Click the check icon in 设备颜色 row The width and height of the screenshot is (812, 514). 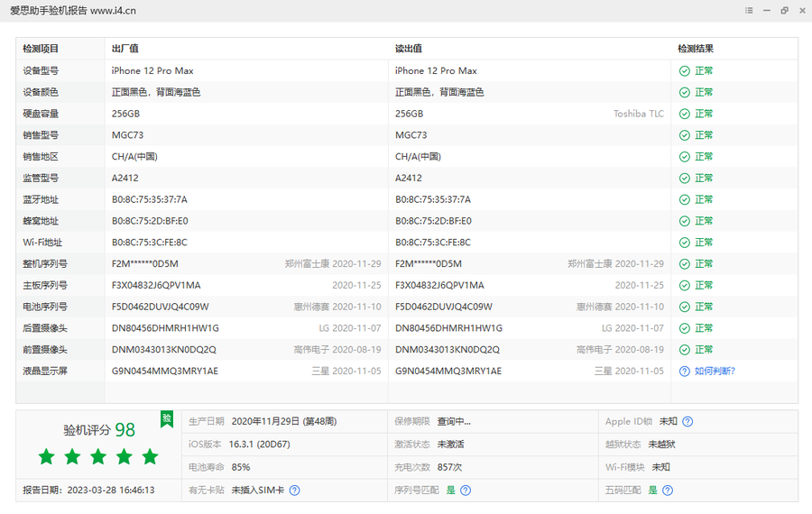tap(685, 93)
